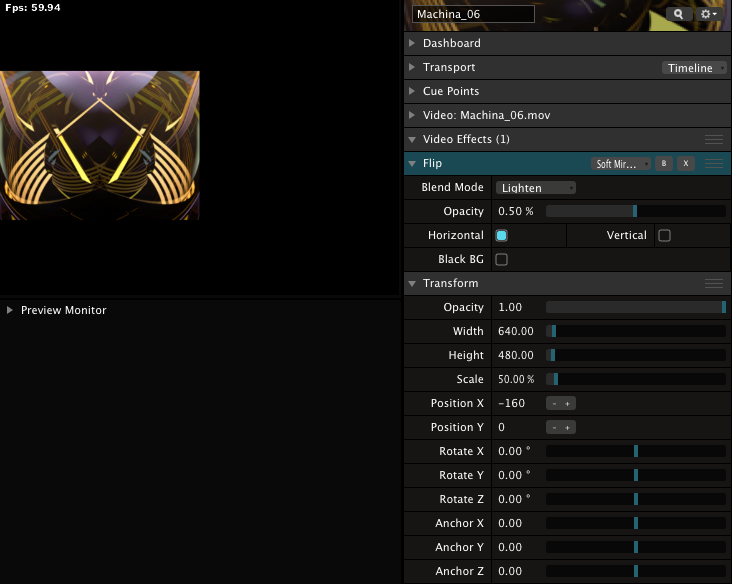Image resolution: width=732 pixels, height=584 pixels.
Task: Grab the Flip effect reorder handle
Action: pos(714,163)
